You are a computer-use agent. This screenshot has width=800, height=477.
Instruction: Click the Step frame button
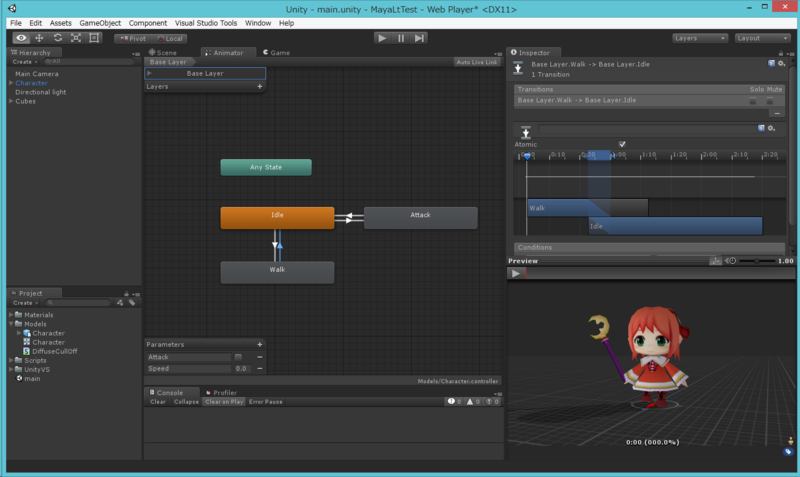point(419,38)
